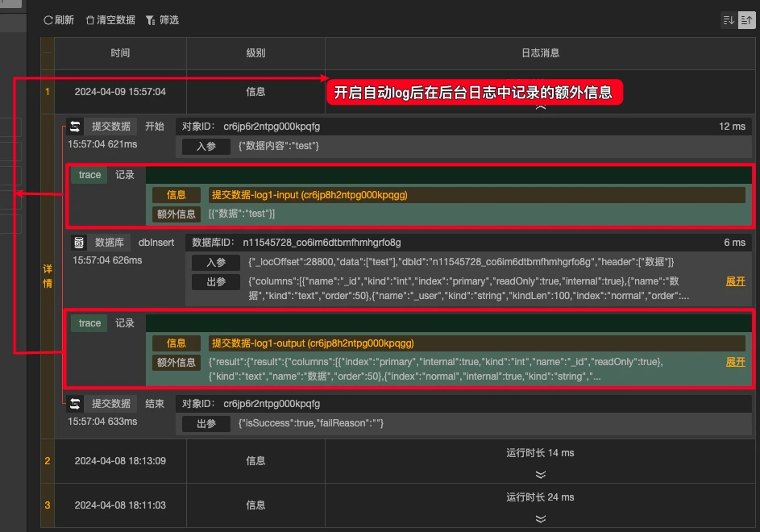Click the 提交数据 开始 swap icon
This screenshot has height=532, width=760.
tap(75, 127)
